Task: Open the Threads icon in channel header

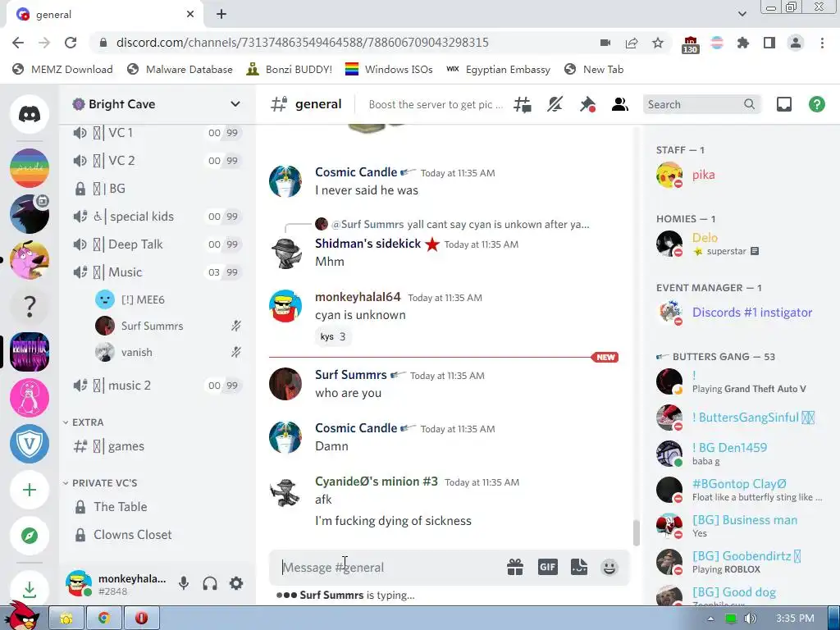Action: tap(523, 104)
